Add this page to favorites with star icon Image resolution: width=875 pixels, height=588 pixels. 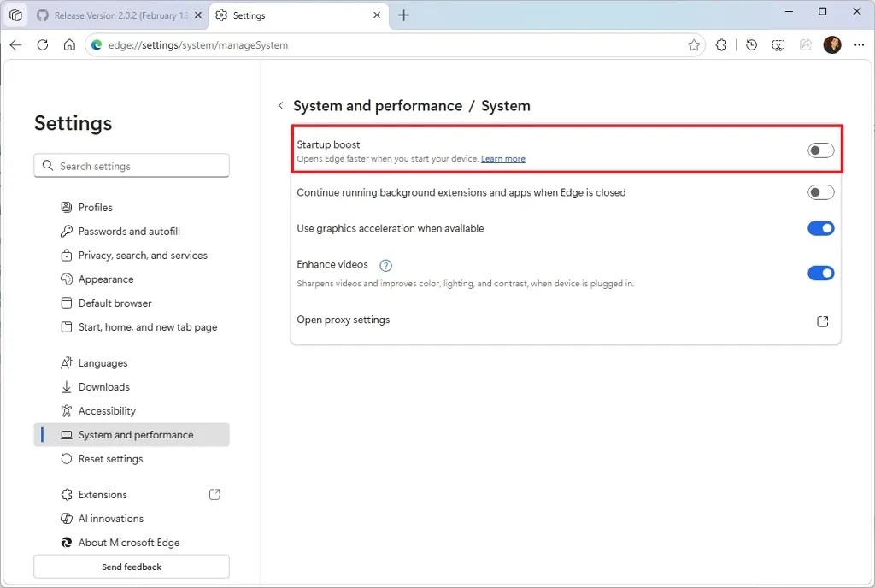694,44
